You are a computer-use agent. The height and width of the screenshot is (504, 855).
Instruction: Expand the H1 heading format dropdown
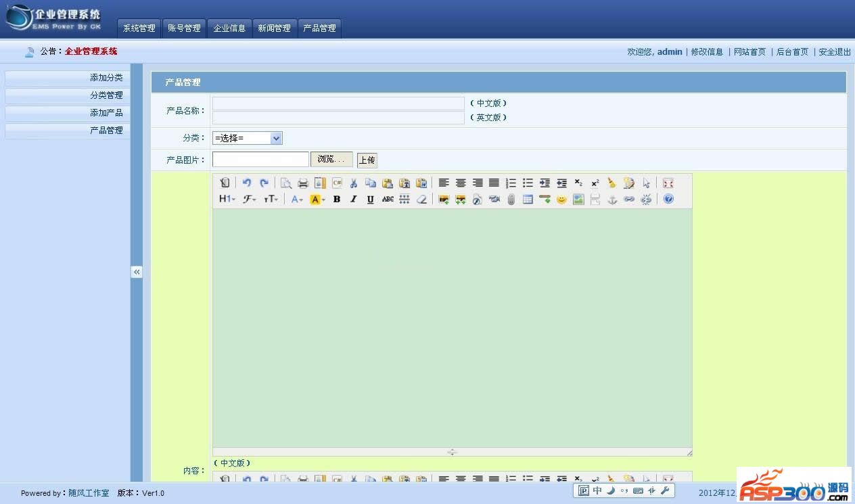[x=227, y=199]
